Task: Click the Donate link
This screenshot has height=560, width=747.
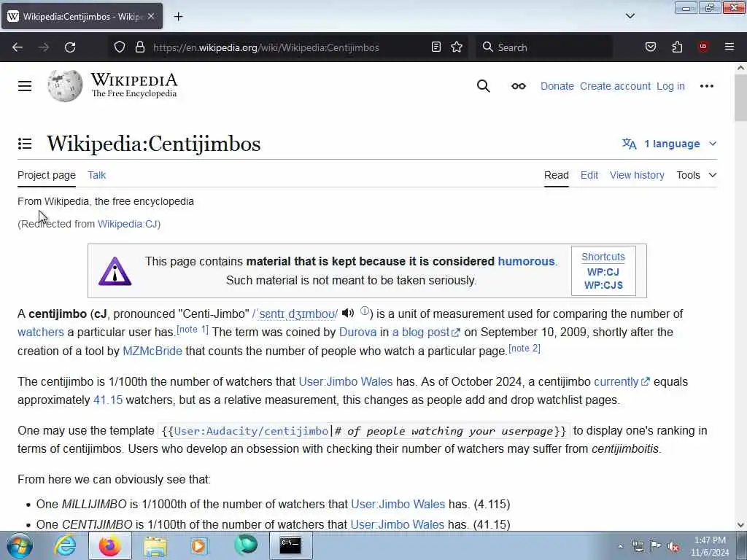Action: tap(557, 86)
